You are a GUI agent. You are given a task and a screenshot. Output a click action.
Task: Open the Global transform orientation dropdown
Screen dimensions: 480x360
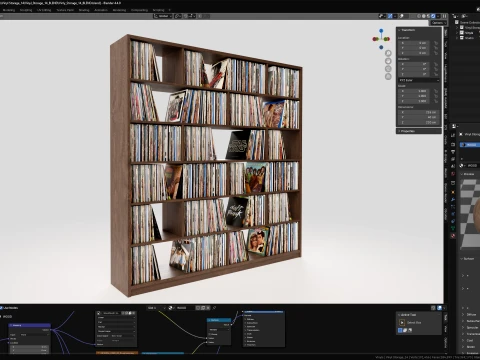[163, 16]
